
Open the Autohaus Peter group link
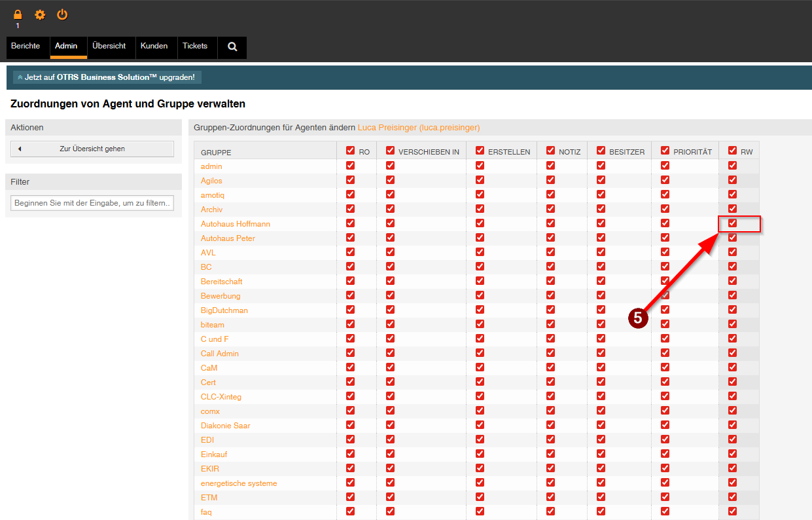228,238
